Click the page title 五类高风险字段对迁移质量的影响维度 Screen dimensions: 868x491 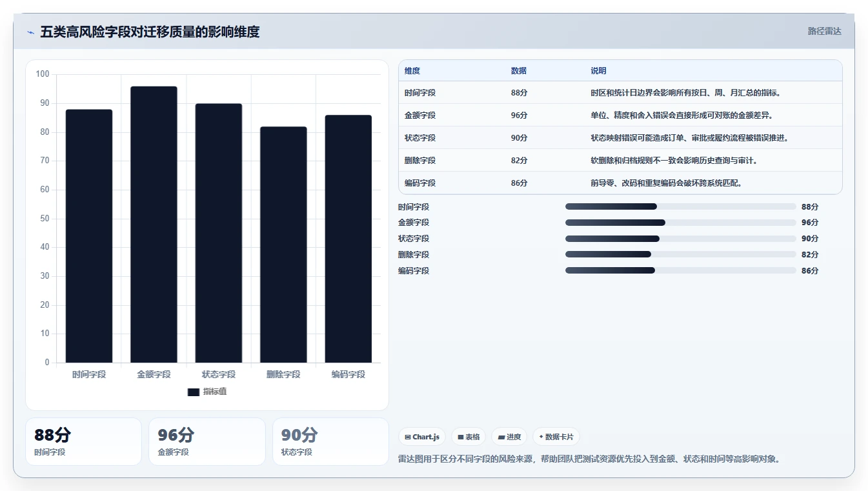point(150,32)
